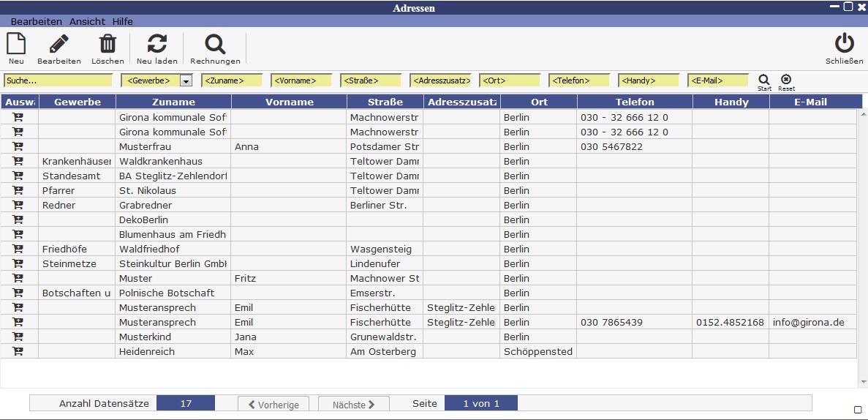
Task: Click the Löschen trash icon
Action: (107, 45)
